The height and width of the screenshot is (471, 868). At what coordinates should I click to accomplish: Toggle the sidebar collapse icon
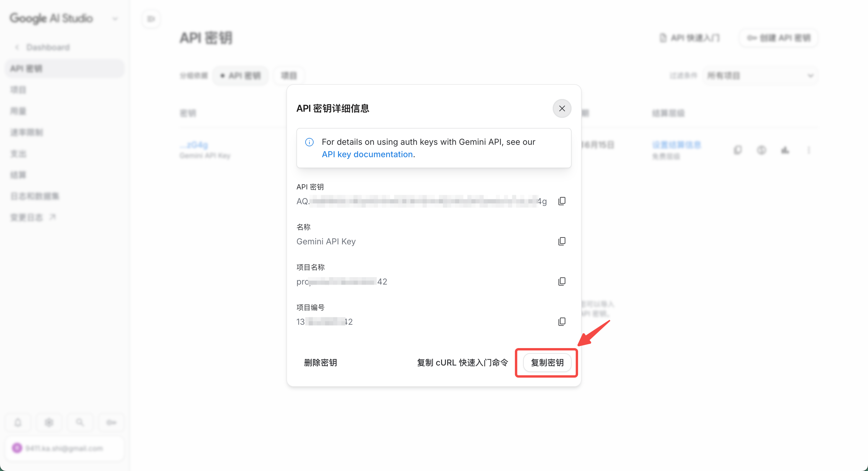151,19
